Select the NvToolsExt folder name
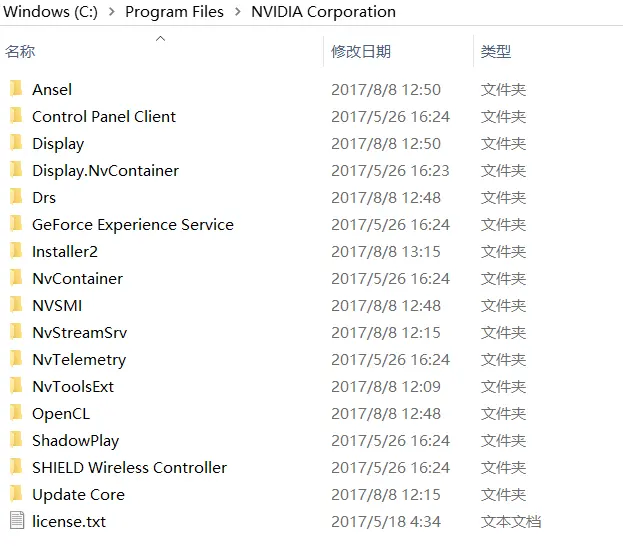Viewport: 623px width, 546px height. coord(73,387)
